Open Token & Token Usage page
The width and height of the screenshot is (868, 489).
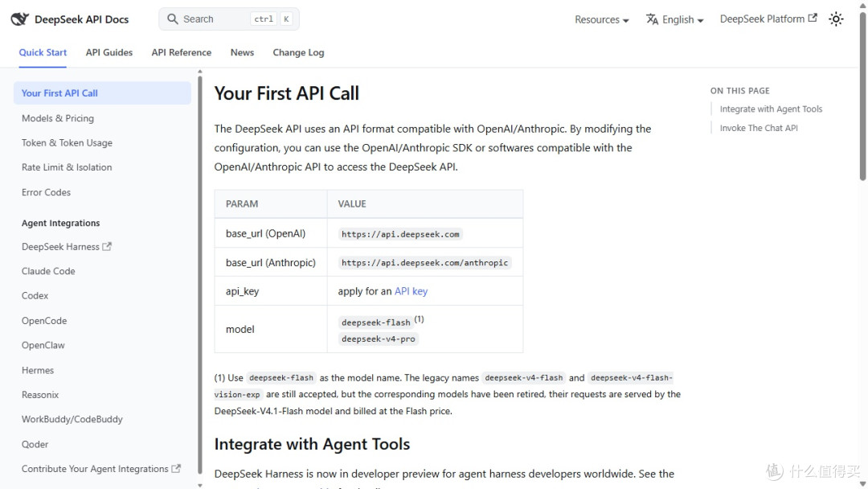tap(67, 142)
